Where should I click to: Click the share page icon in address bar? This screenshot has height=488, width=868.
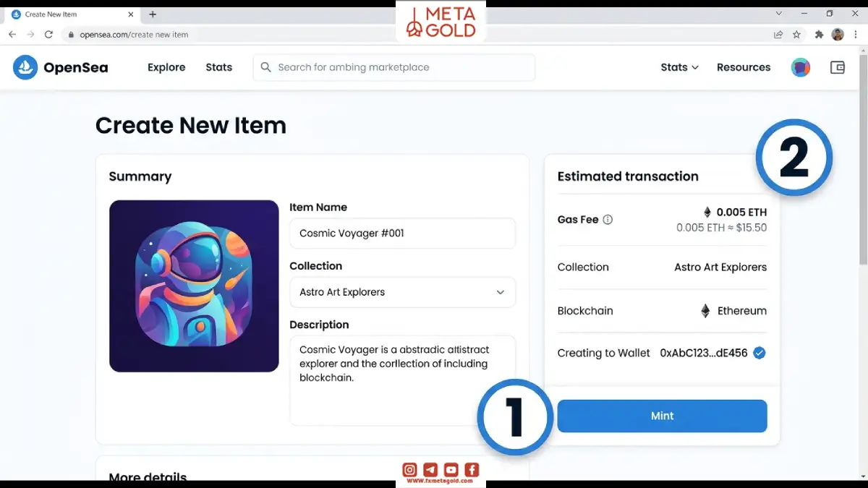click(778, 34)
